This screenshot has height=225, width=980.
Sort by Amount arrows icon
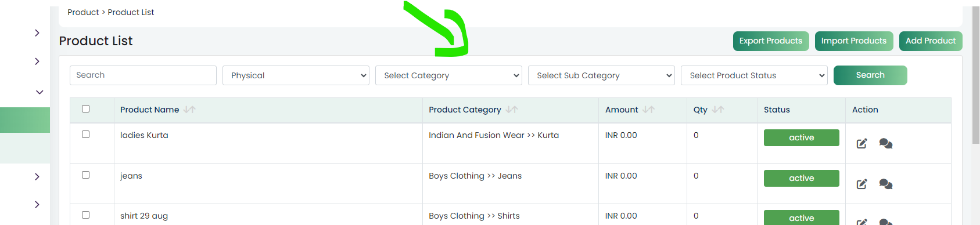pos(649,110)
